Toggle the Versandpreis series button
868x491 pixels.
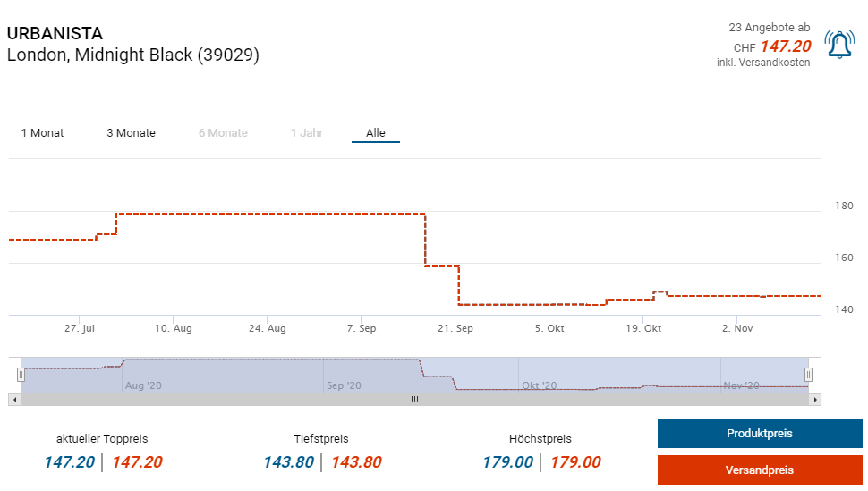click(x=760, y=470)
